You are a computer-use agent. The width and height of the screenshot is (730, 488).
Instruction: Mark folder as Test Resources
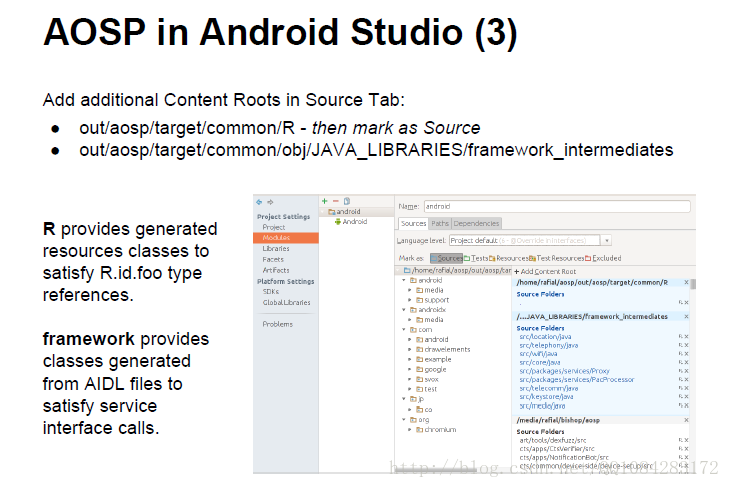coord(556,258)
